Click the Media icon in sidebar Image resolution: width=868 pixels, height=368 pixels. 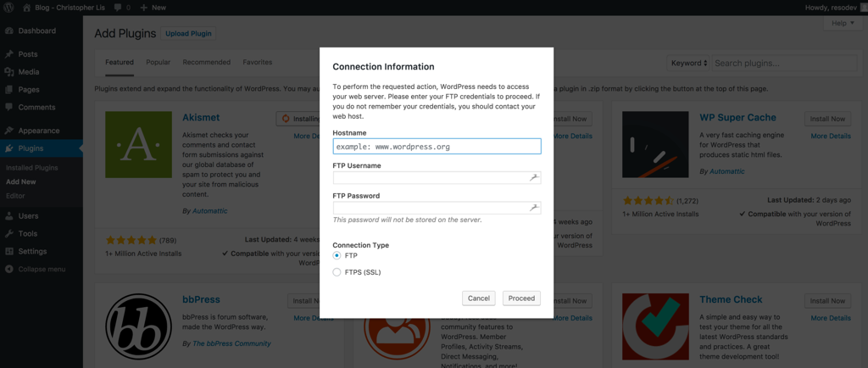click(x=8, y=72)
